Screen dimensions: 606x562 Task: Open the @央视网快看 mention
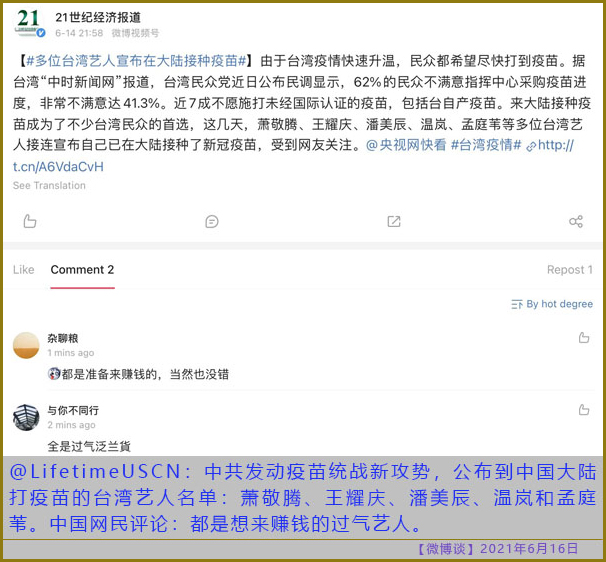tap(406, 145)
